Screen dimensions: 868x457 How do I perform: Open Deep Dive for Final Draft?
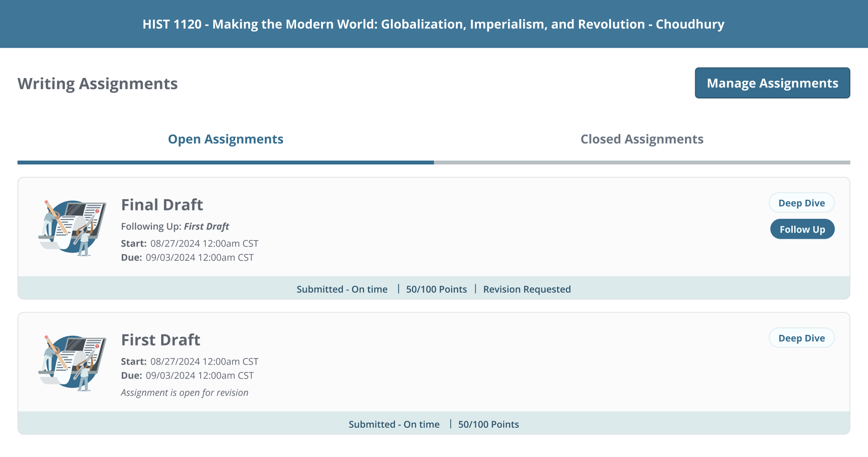802,202
